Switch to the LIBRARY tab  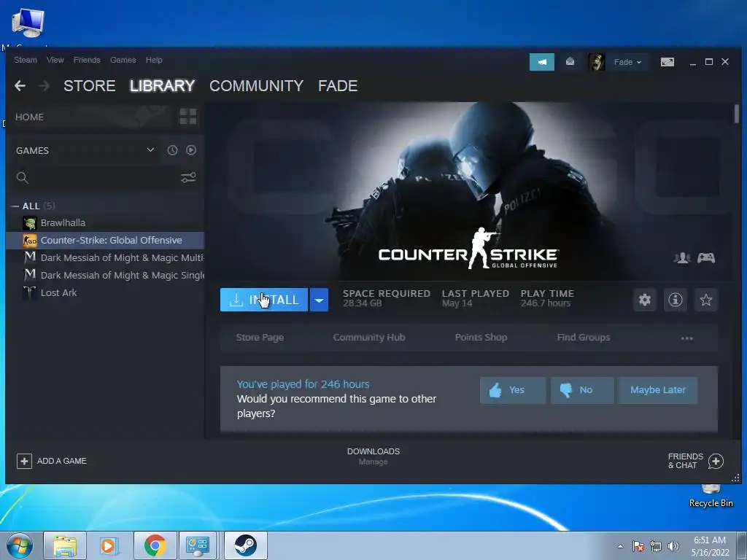coord(162,86)
